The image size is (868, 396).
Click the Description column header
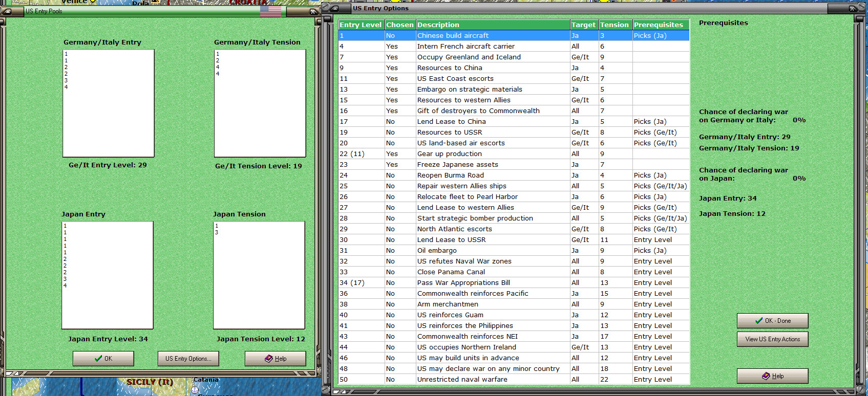click(x=493, y=25)
